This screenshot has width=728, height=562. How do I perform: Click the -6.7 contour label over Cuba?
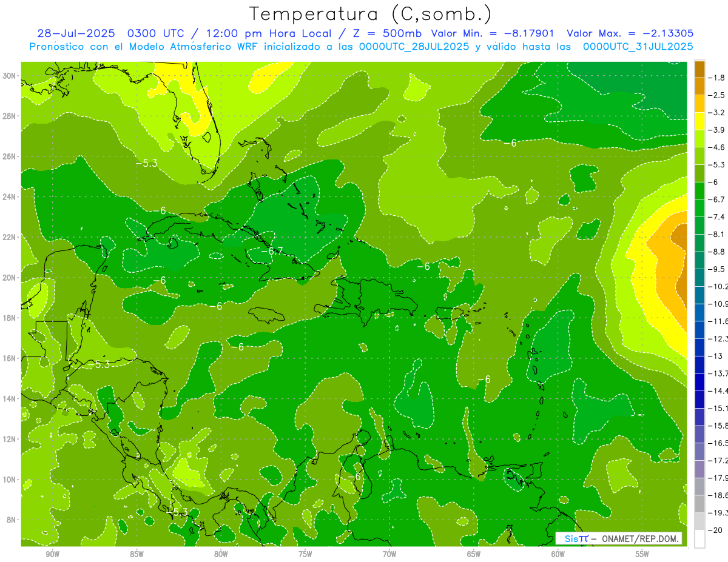click(x=272, y=250)
